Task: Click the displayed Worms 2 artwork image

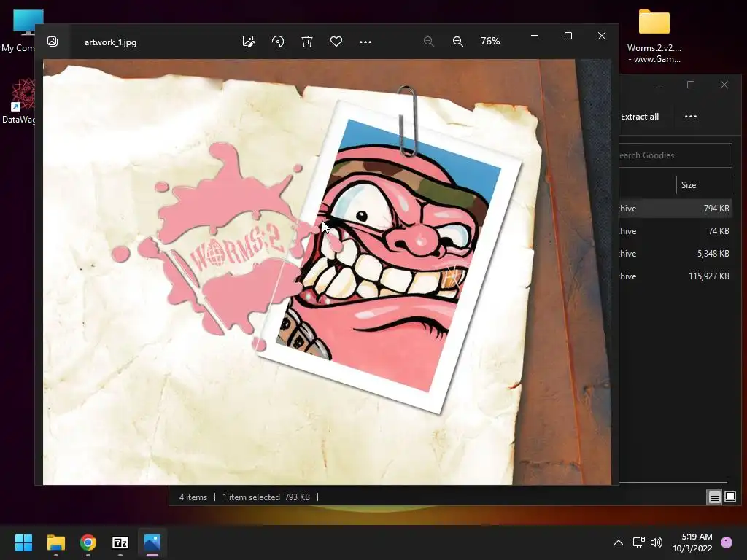Action: coord(327,272)
